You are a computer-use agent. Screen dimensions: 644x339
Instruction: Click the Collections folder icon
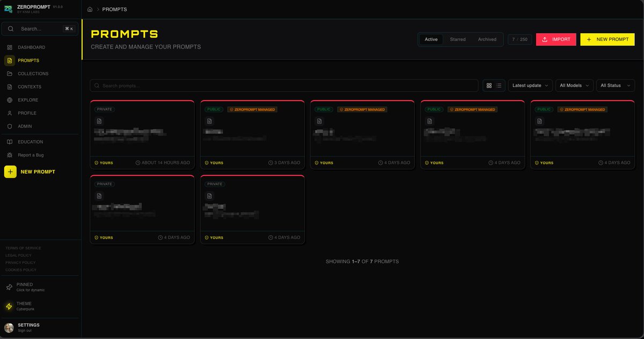click(10, 74)
